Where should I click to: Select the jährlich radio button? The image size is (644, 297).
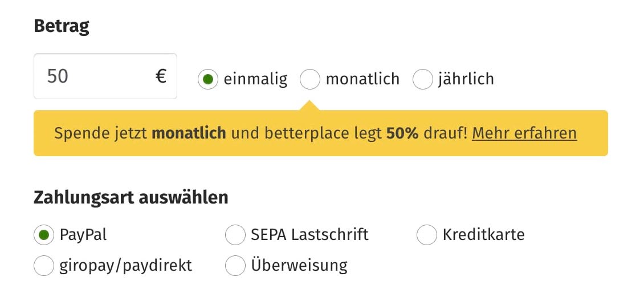[x=422, y=79]
